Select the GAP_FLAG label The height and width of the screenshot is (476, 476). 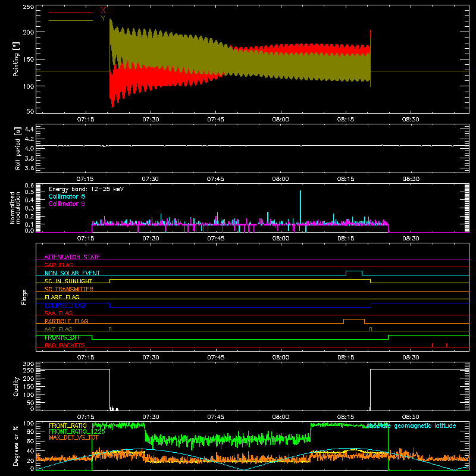[x=58, y=265]
